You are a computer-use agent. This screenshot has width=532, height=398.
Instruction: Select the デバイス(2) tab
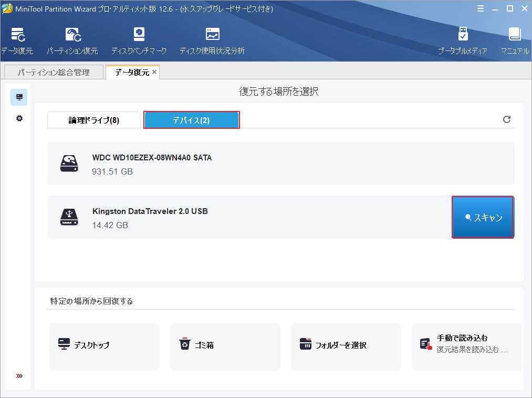pos(191,119)
